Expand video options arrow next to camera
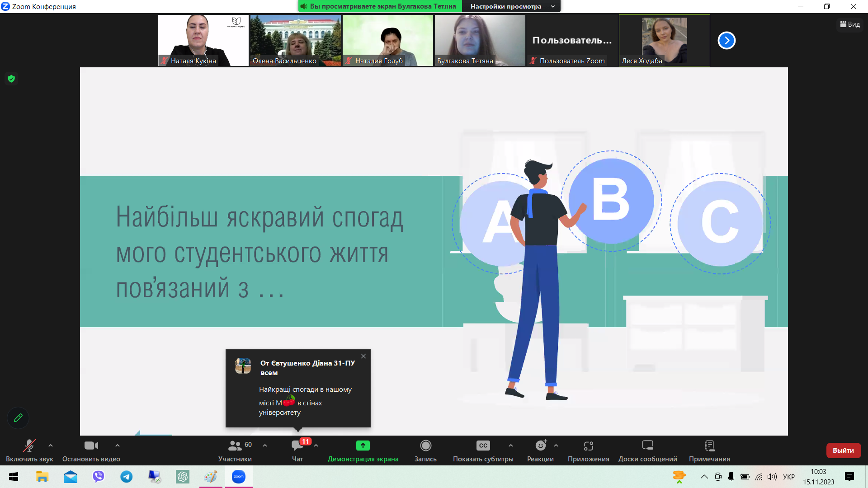868x488 pixels. click(118, 446)
